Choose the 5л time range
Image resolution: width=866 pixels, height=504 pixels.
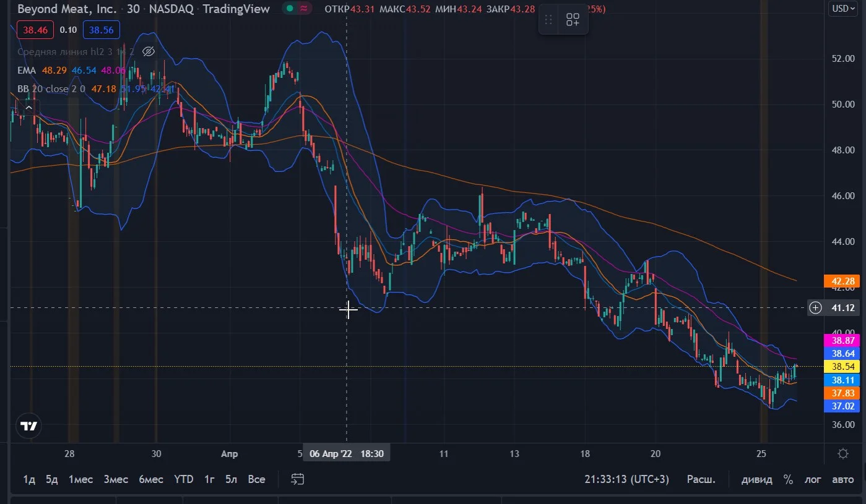231,479
